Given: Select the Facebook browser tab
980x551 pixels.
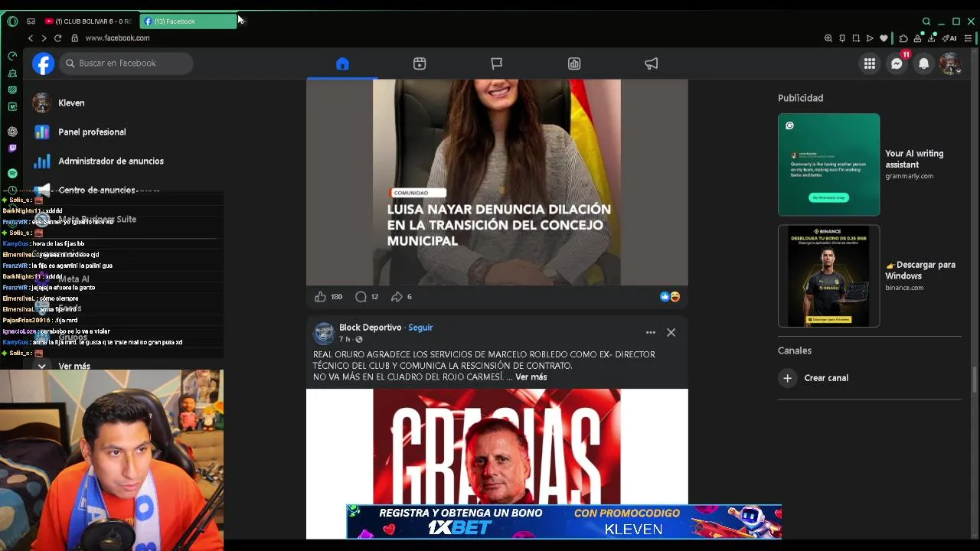Looking at the screenshot, I should click(x=188, y=21).
